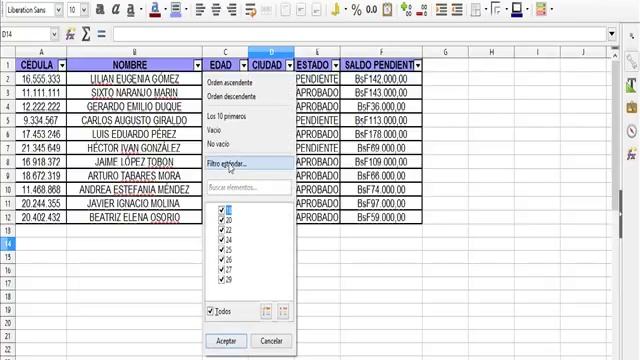The width and height of the screenshot is (640, 360).
Task: Align text left
Action: coord(200,9)
